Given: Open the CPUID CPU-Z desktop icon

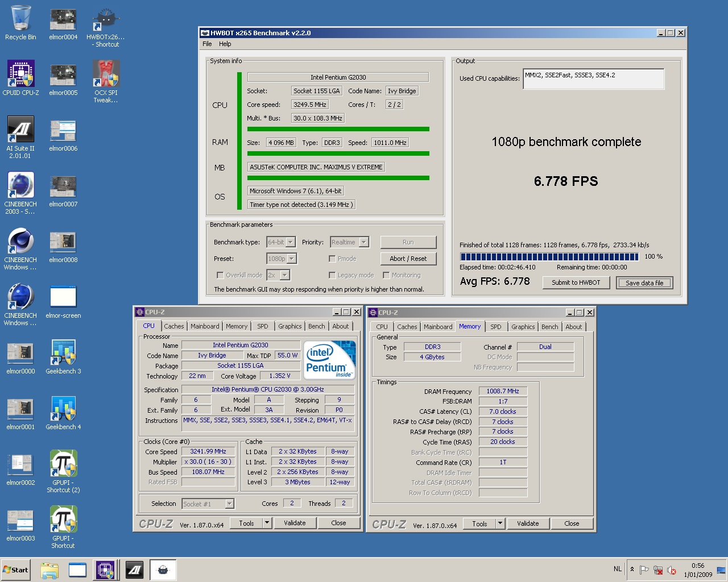Looking at the screenshot, I should (x=20, y=78).
